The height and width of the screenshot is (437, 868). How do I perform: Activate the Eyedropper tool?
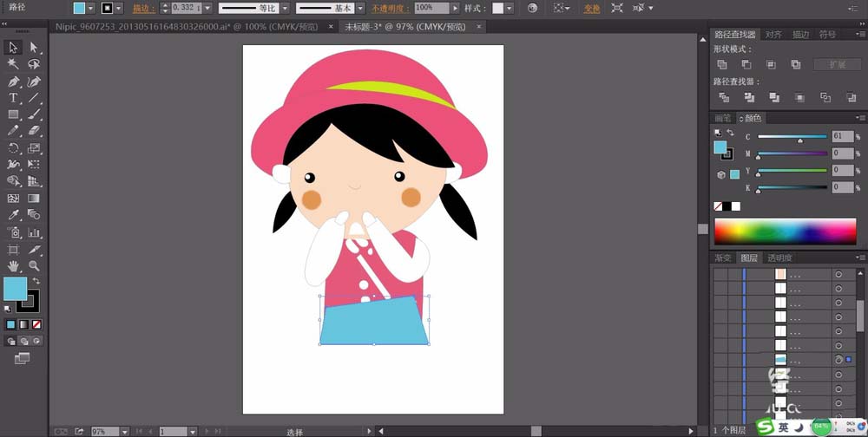[x=13, y=215]
